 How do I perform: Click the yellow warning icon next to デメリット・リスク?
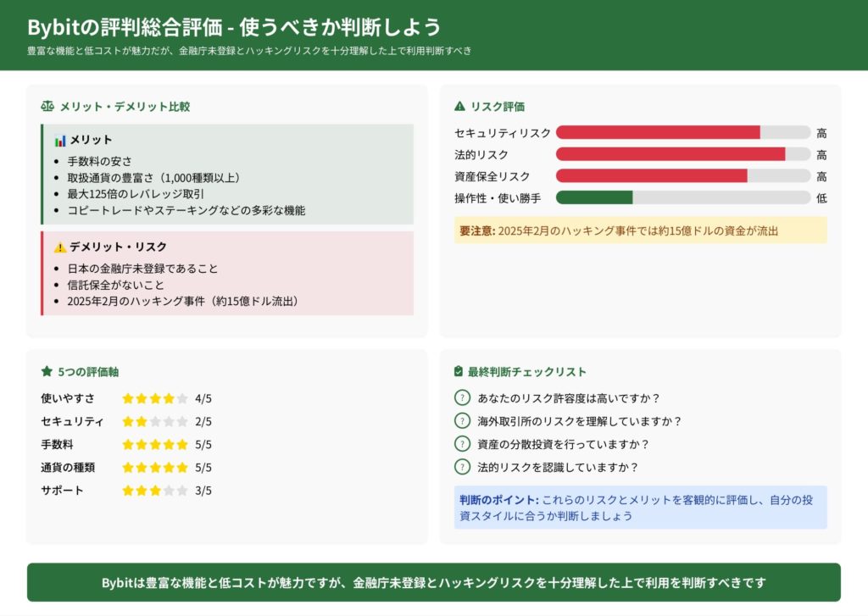[60, 247]
